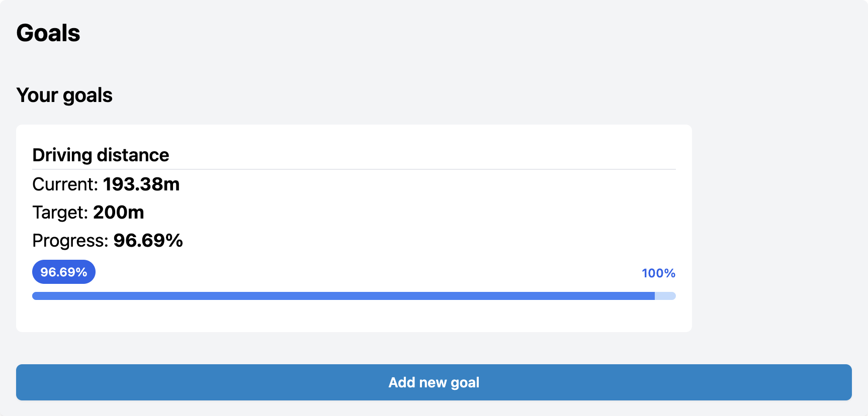Click the 200m bold target value
This screenshot has width=868, height=416.
click(x=119, y=213)
